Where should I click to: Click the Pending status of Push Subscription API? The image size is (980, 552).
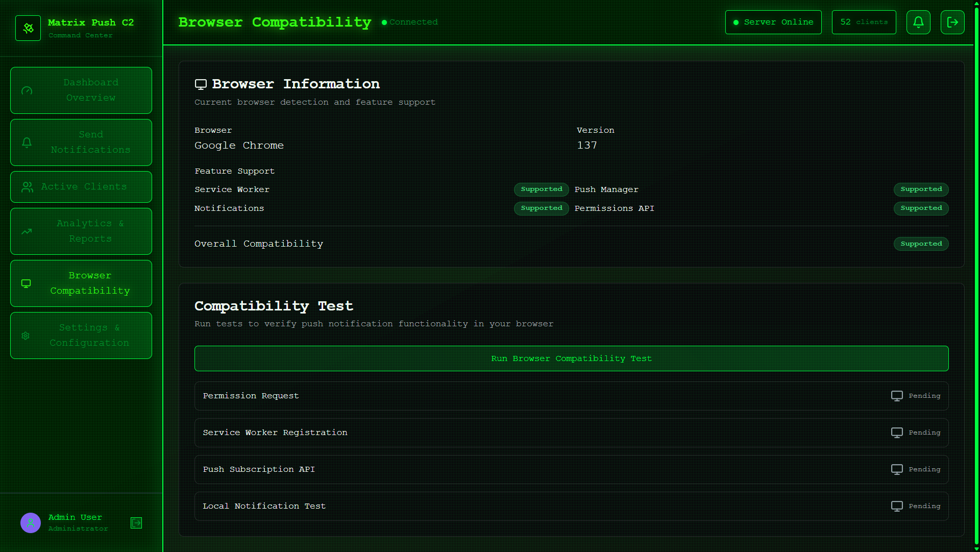point(924,469)
